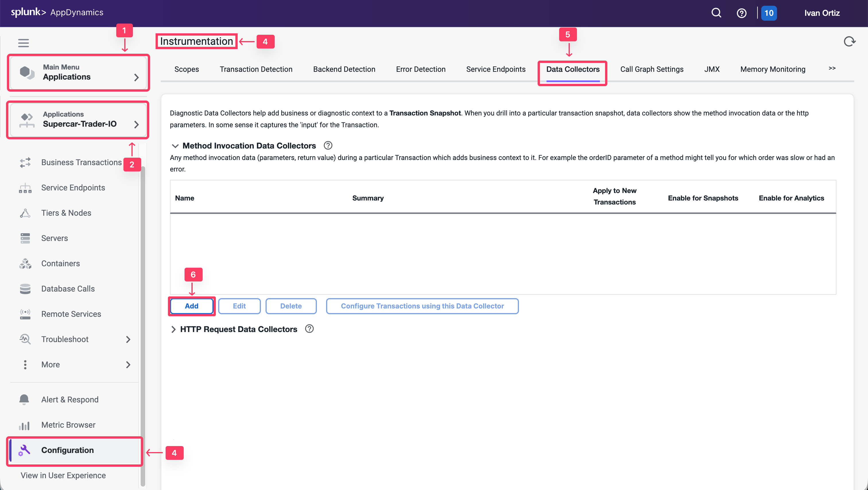The image size is (868, 490).
Task: Click help icon beside Method Invocation Data Collectors
Action: coord(328,145)
